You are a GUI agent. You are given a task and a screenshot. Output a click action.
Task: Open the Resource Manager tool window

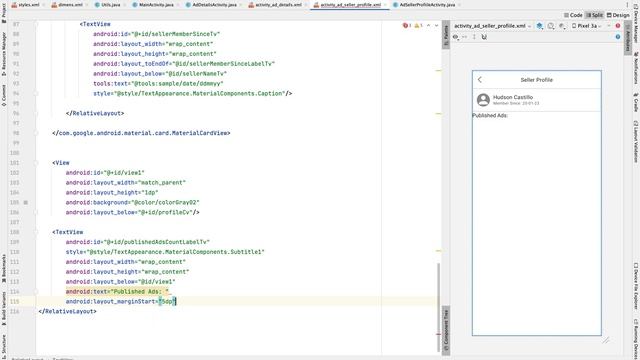pyautogui.click(x=4, y=54)
